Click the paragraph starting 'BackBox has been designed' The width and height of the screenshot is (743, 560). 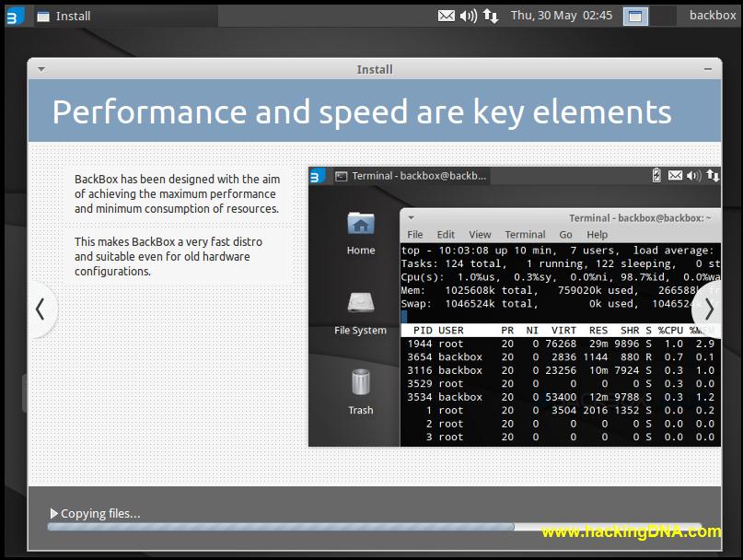click(x=177, y=194)
